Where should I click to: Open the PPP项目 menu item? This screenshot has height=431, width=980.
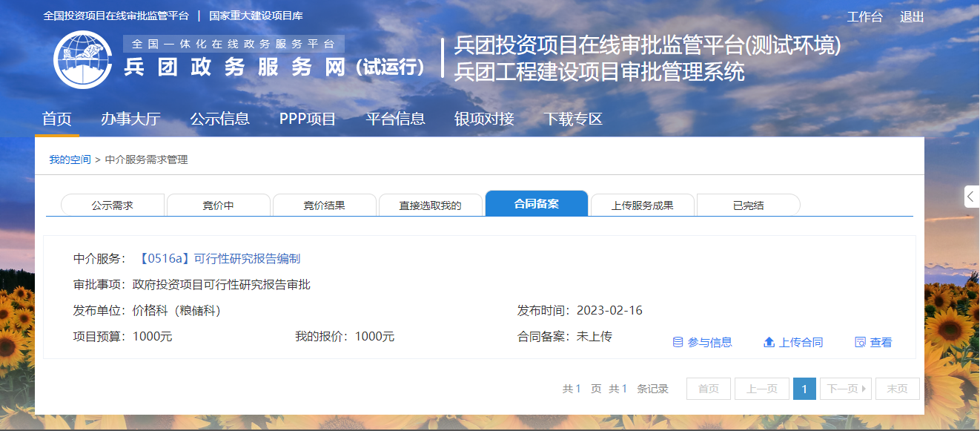tap(307, 119)
